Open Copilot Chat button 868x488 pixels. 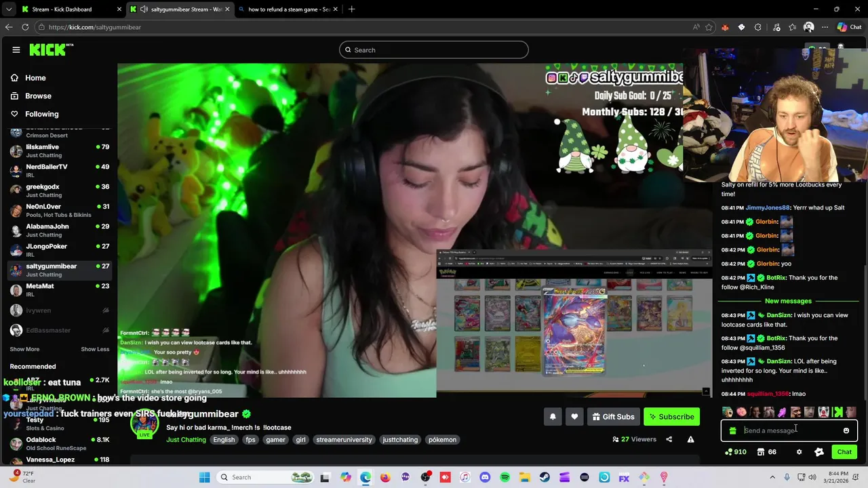click(x=849, y=27)
